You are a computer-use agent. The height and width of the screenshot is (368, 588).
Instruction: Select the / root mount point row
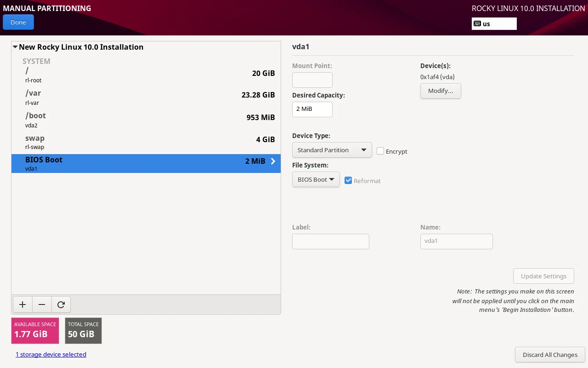[146, 75]
